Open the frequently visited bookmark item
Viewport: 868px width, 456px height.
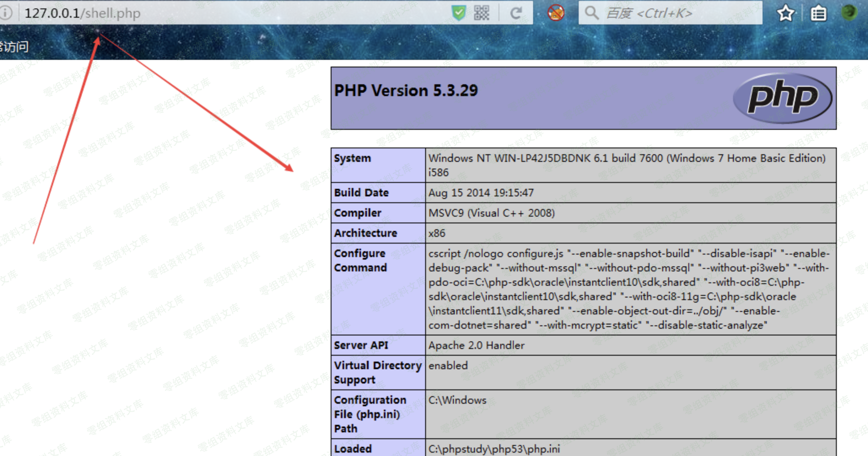[14, 46]
